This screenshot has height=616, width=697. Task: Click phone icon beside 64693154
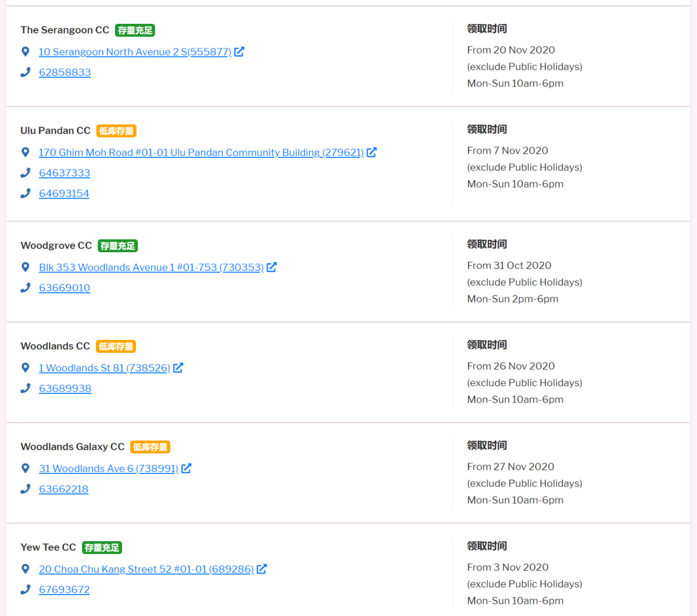(x=25, y=194)
